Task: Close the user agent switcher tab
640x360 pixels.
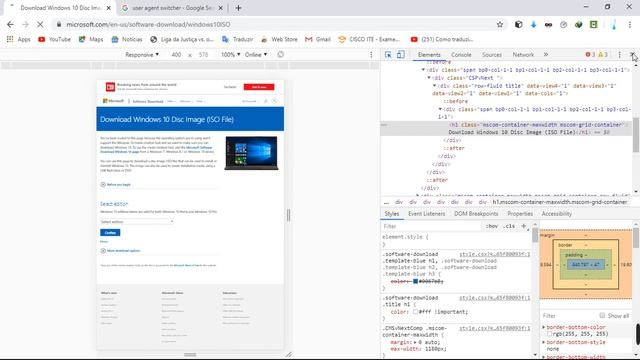Action: [220, 8]
